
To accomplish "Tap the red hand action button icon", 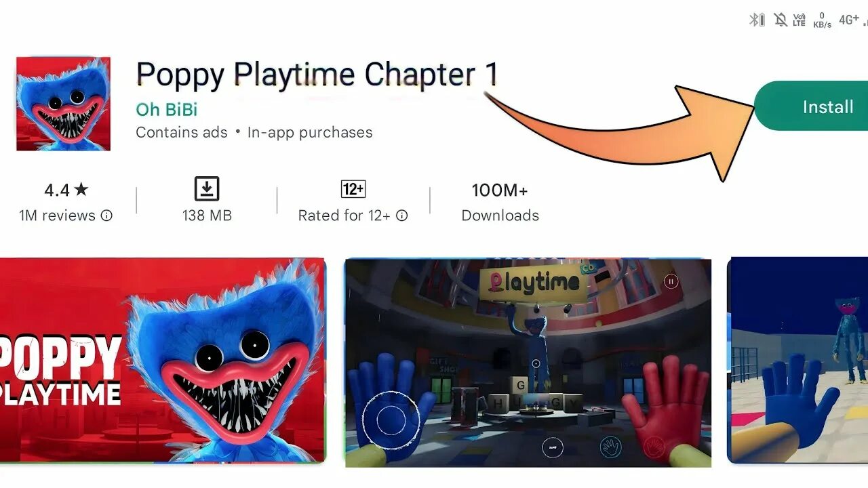I will coord(654,447).
